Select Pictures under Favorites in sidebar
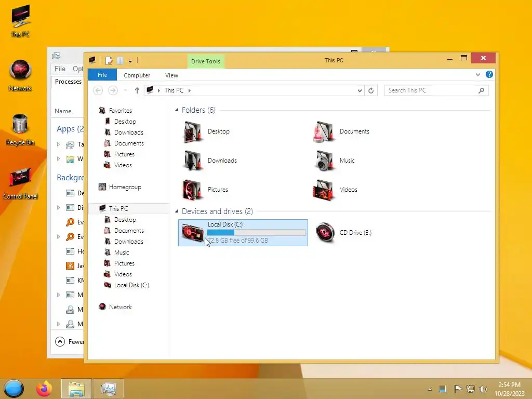Screen dimensions: 532x399 point(119,154)
